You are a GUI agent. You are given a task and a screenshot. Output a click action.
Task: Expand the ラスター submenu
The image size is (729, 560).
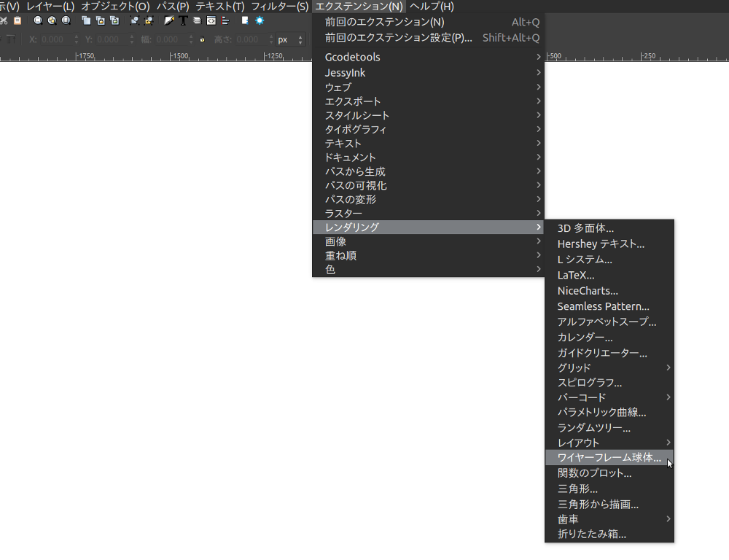[x=428, y=213]
